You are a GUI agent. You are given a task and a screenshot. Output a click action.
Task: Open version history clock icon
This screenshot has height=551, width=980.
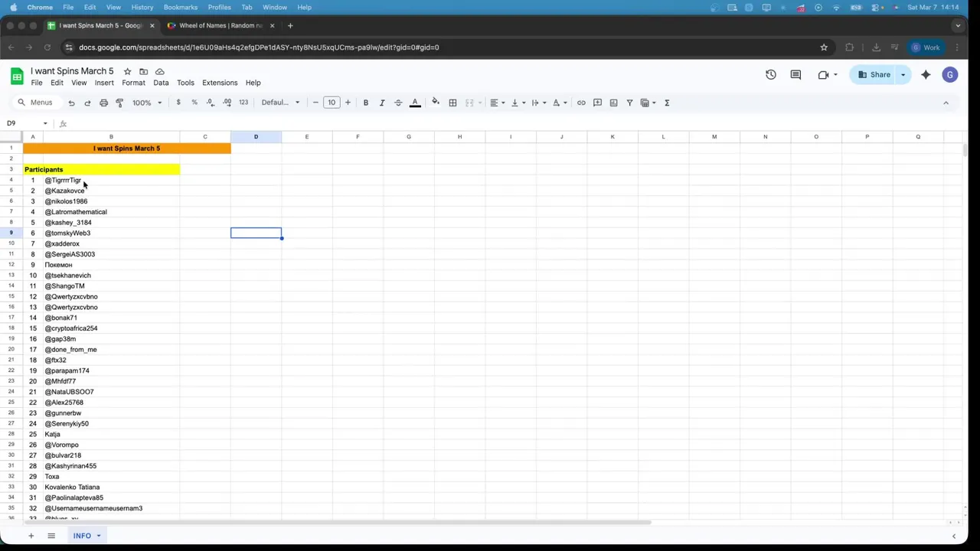coord(771,74)
